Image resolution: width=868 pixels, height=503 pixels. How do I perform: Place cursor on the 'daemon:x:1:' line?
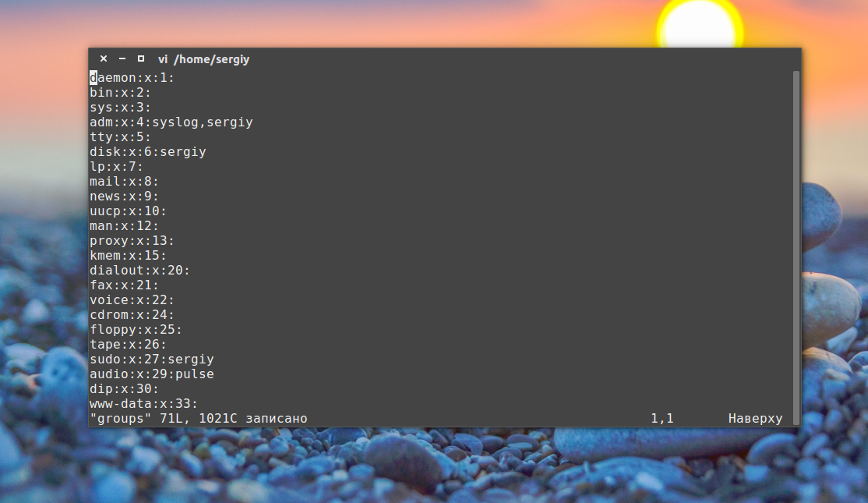[x=132, y=77]
